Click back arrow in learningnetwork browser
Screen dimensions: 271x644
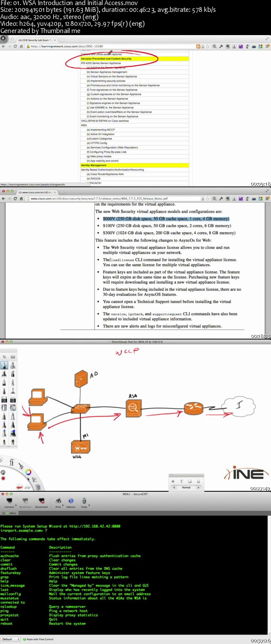click(3, 46)
